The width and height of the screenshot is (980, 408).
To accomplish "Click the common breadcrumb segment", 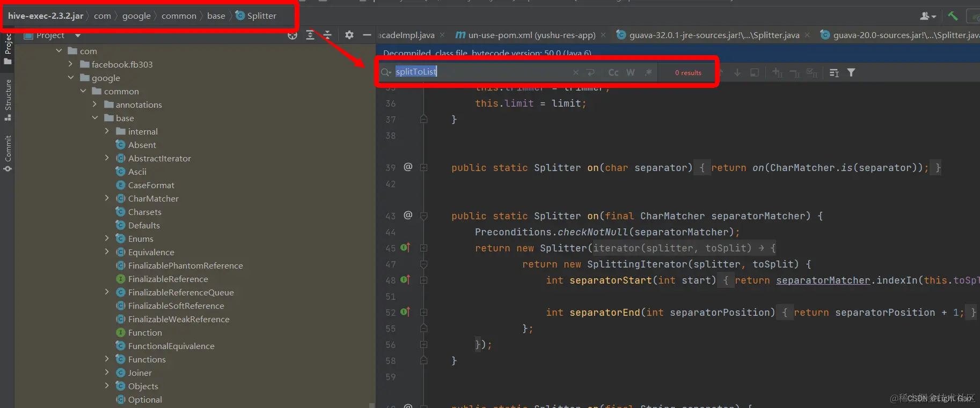I will click(179, 16).
